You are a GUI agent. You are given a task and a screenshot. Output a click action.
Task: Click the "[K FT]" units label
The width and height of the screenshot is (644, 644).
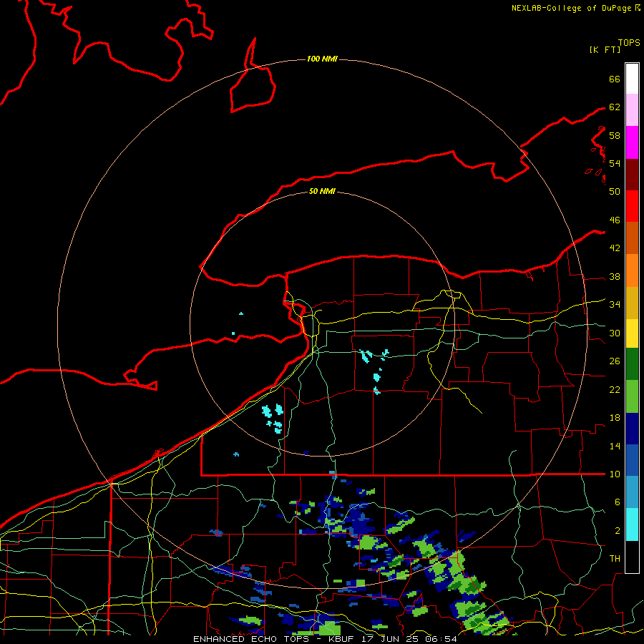click(x=605, y=49)
